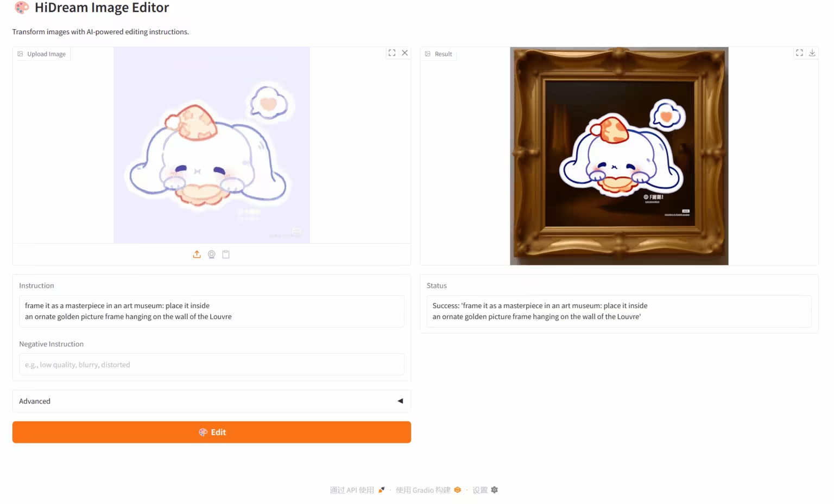
Task: View the result image fullscreen
Action: [x=799, y=53]
